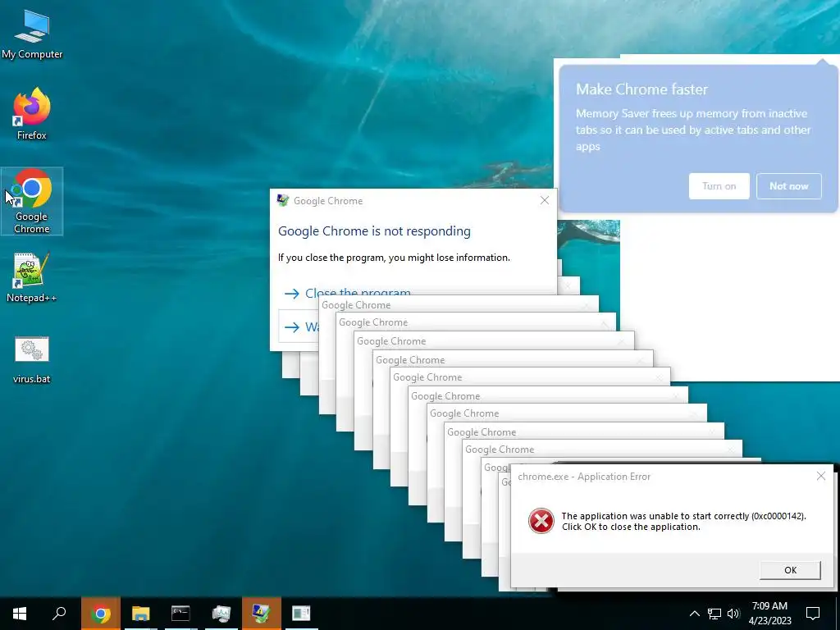Select the Google Chrome desktop shortcut
Screen dimensions: 840x630
click(32, 201)
